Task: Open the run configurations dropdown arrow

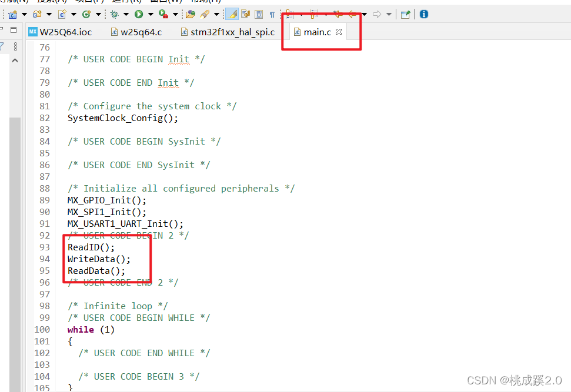Action: click(151, 15)
